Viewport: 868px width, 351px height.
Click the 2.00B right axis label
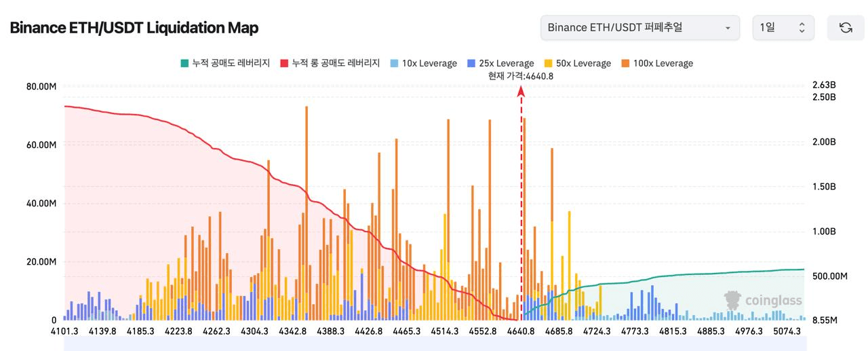(x=824, y=142)
